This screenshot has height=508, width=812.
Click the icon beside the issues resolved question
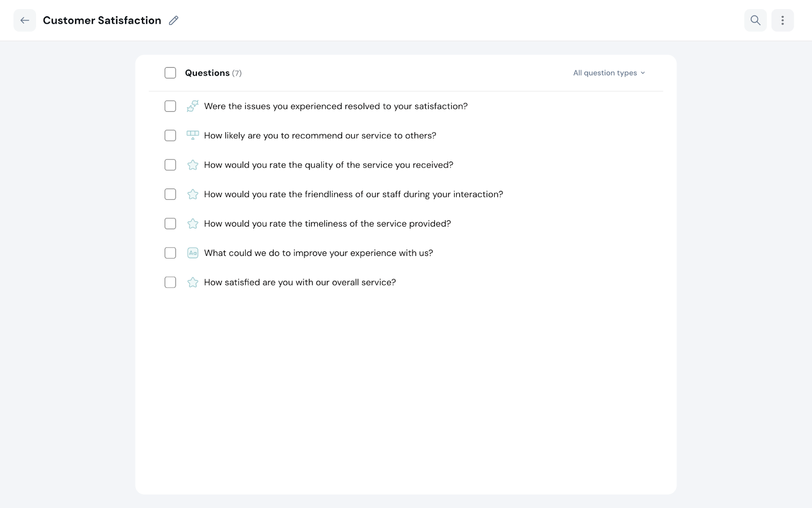pos(193,106)
